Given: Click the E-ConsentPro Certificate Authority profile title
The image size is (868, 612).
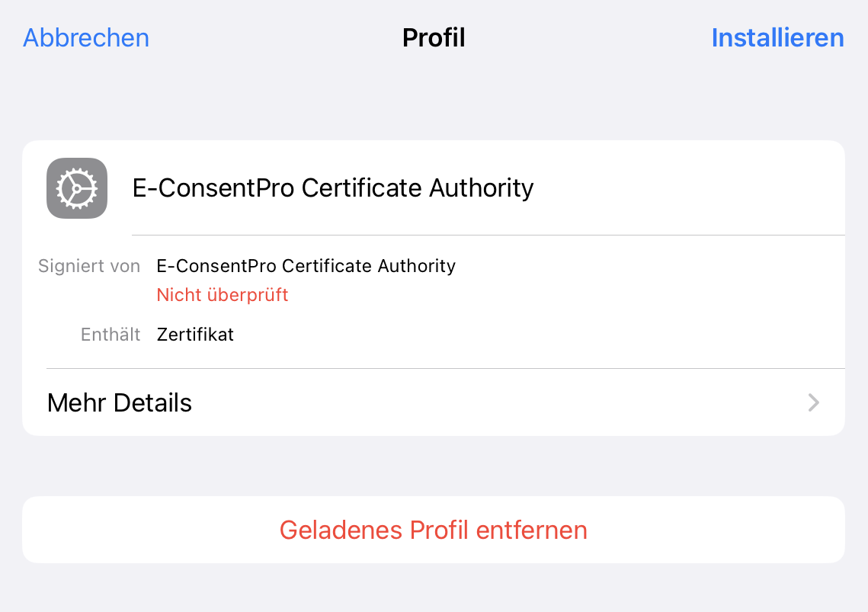Looking at the screenshot, I should pos(333,187).
